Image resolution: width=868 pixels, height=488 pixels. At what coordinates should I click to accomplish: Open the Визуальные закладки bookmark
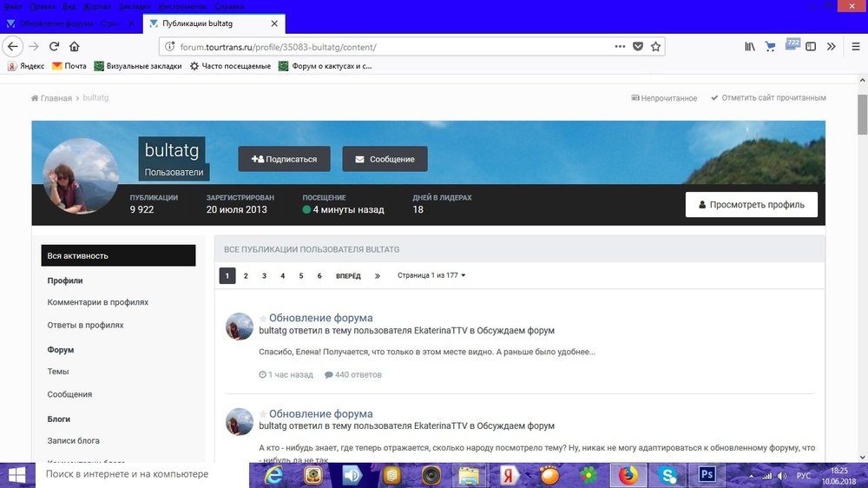click(138, 66)
